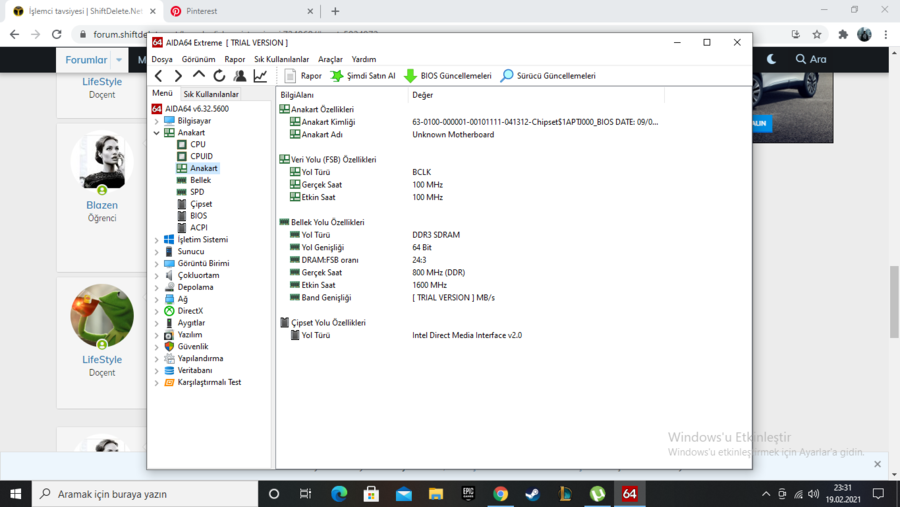This screenshot has height=507, width=900.
Task: Select the Anakart Adı row
Action: 392,134
